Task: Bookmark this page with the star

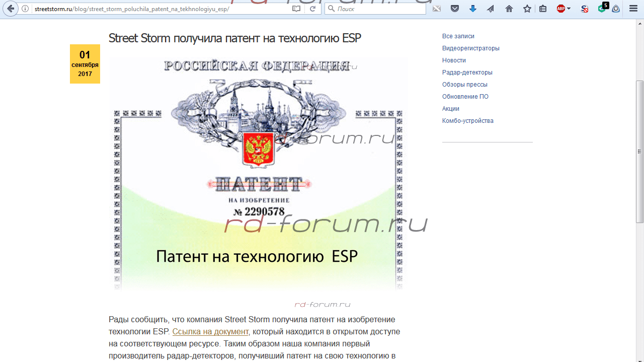Action: coord(527,9)
